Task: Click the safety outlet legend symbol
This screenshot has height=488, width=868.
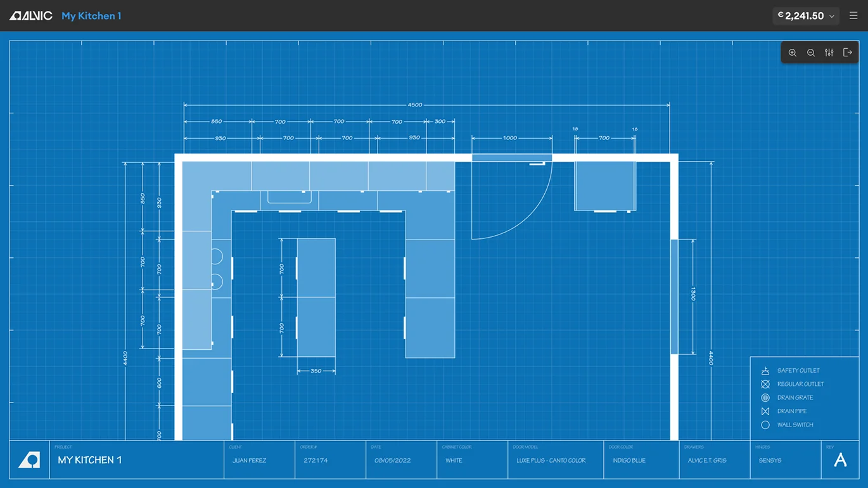Action: coord(765,371)
